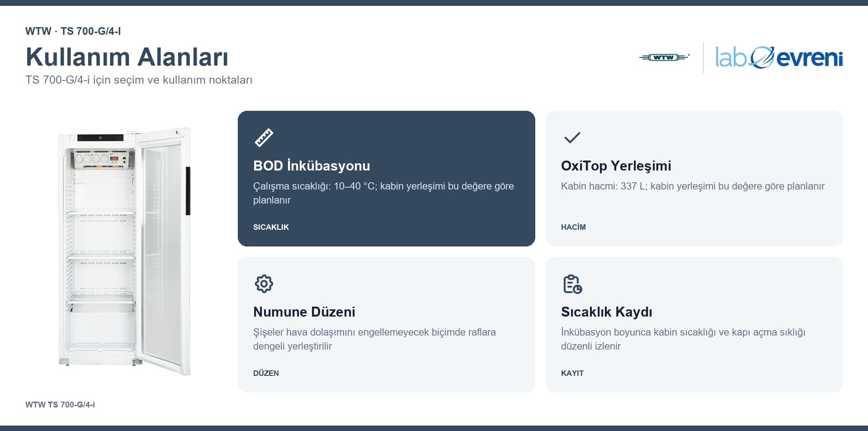Open the OxiTop Yerleşimi card title
Screen dimensions: 868x431
coord(616,166)
